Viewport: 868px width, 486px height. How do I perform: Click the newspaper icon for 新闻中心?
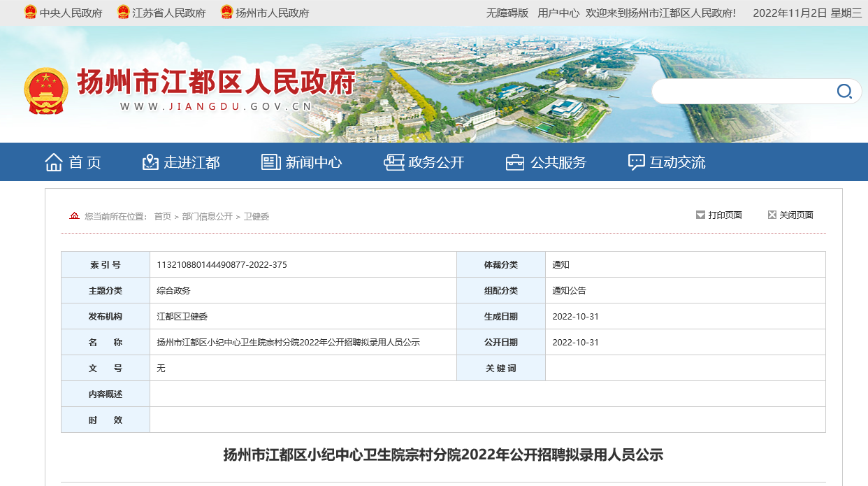click(x=270, y=162)
